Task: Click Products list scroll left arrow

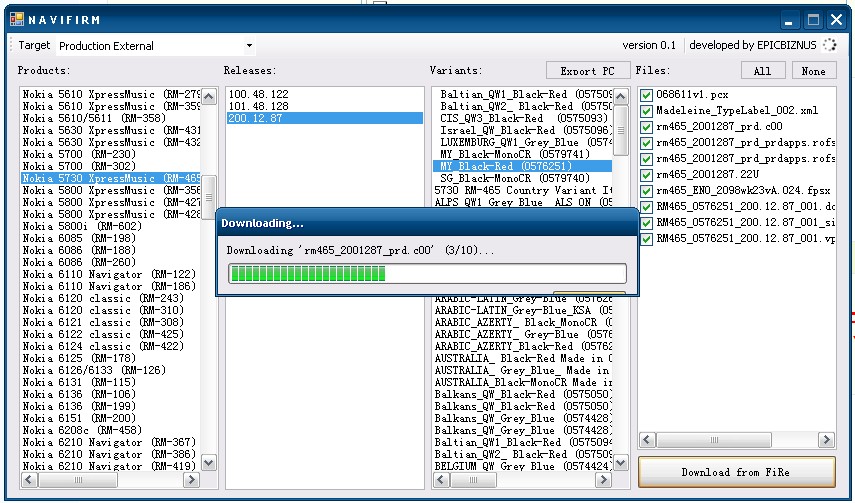Action: tap(29, 480)
